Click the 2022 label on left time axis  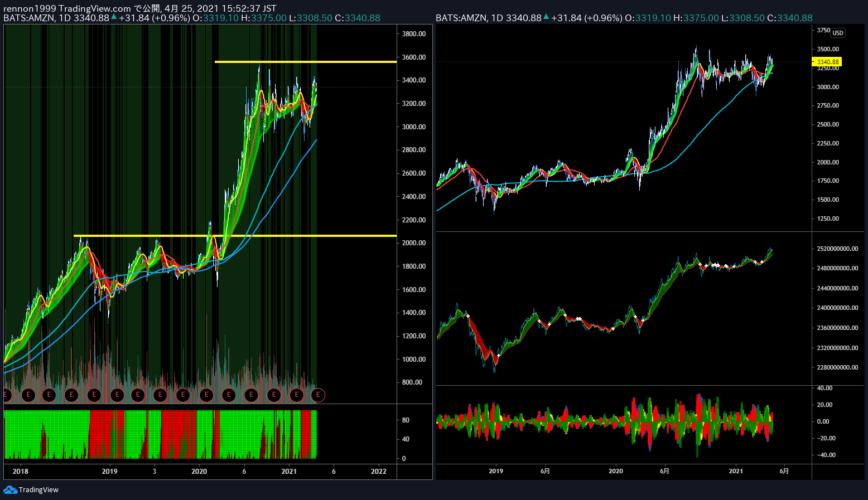(x=379, y=471)
